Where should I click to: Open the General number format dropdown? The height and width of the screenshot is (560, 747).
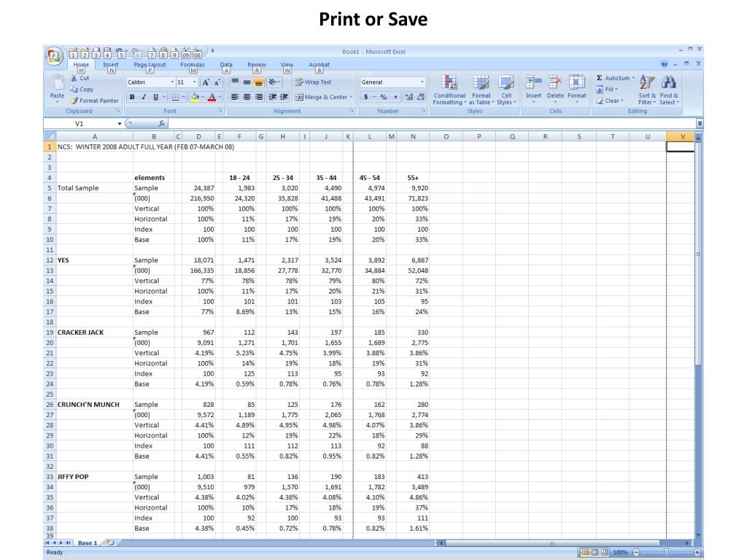coord(422,82)
